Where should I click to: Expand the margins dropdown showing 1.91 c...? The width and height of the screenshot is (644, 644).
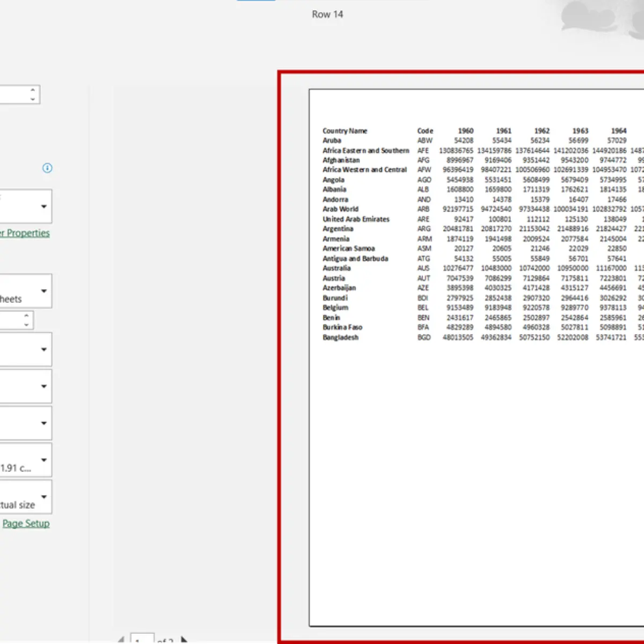point(25,460)
